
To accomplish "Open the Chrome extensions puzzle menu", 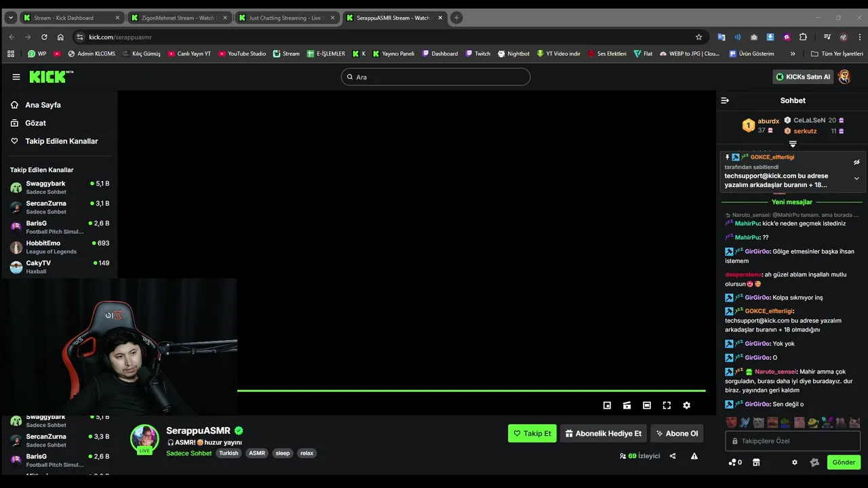I will point(803,37).
